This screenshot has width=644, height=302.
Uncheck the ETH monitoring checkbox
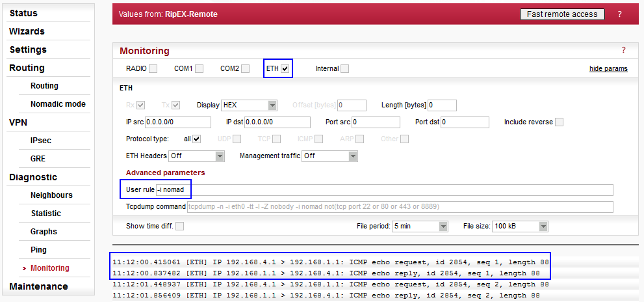point(285,69)
